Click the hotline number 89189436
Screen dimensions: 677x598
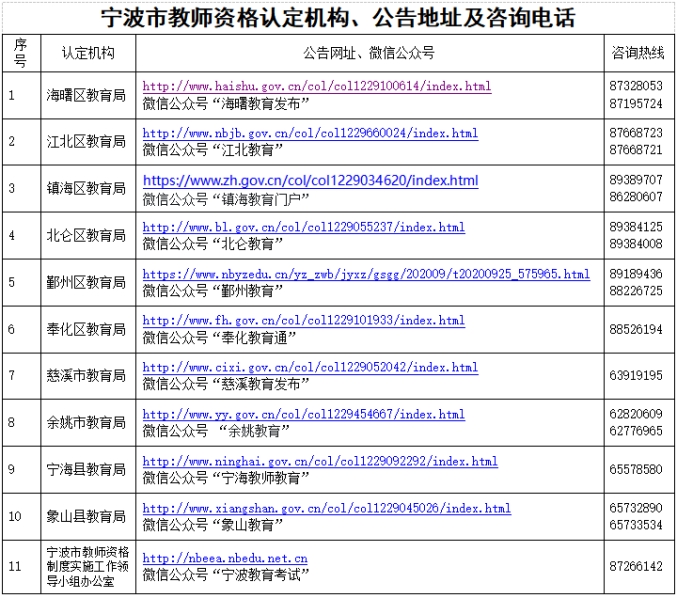[x=636, y=274]
